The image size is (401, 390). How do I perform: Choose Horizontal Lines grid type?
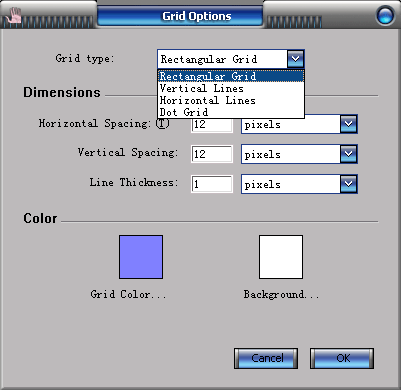[231, 100]
